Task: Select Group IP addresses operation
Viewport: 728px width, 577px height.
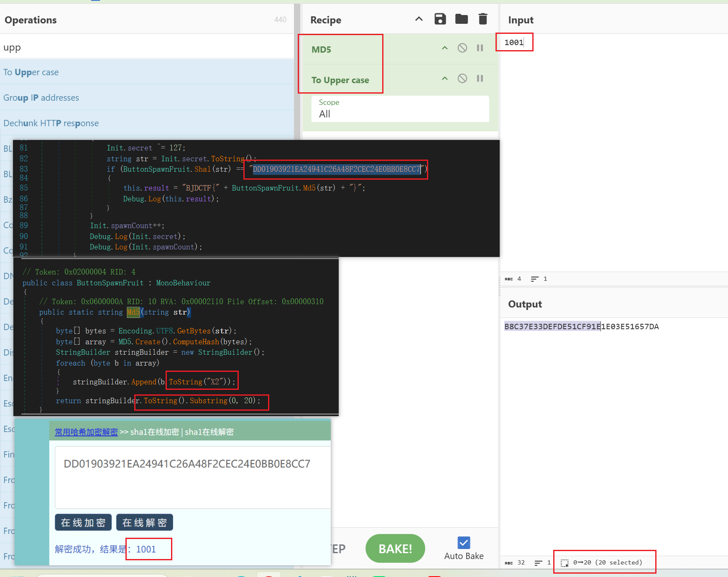Action: point(41,98)
